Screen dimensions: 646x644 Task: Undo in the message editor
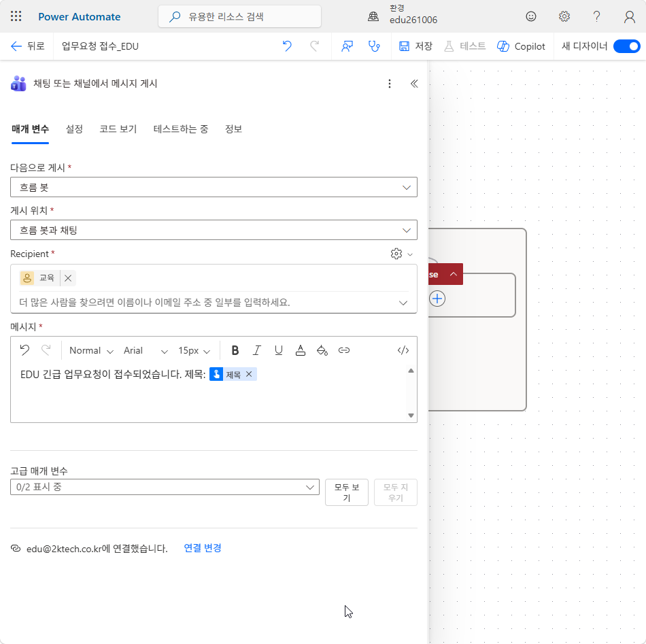[24, 350]
